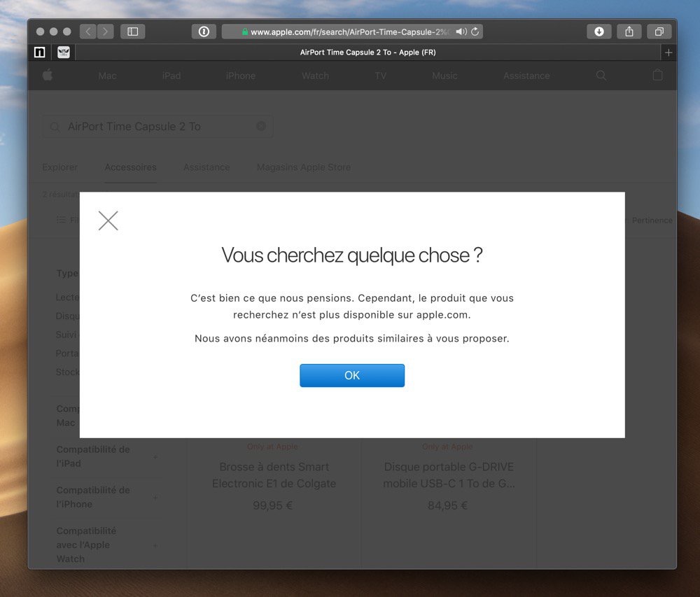Open Disque portable G-DRIVE mobile product
Viewport: 700px width, 597px height.
[449, 475]
